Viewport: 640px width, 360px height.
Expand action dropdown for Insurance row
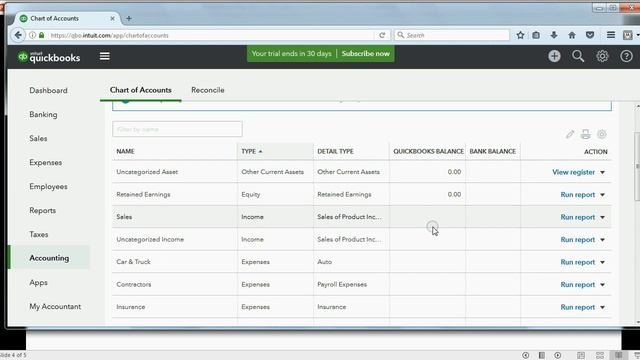[x=602, y=307]
